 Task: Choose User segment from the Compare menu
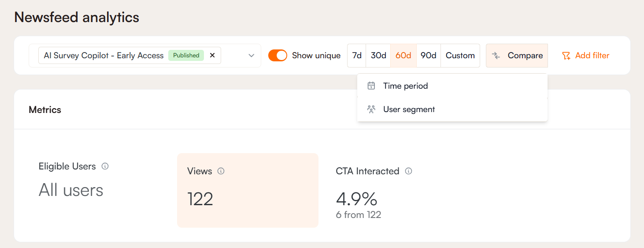[x=409, y=109]
